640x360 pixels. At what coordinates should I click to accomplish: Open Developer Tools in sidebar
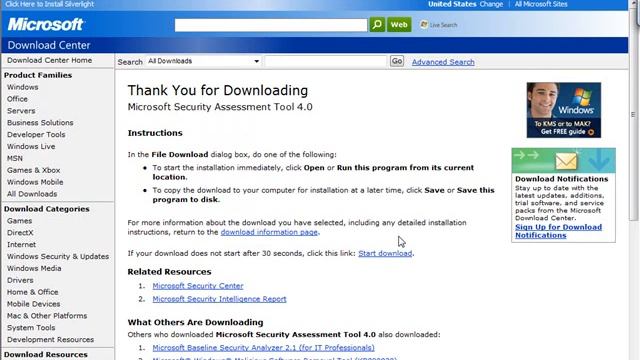tap(36, 134)
